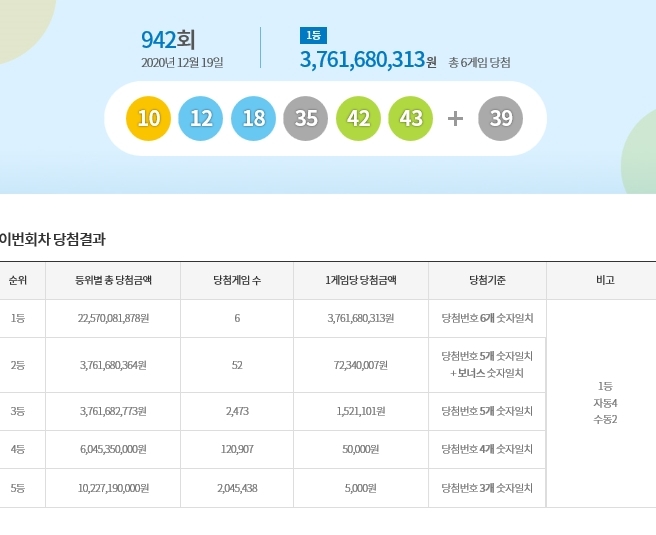This screenshot has height=535, width=656.
Task: Click the 2등 rank cell in the table
Action: (x=18, y=365)
